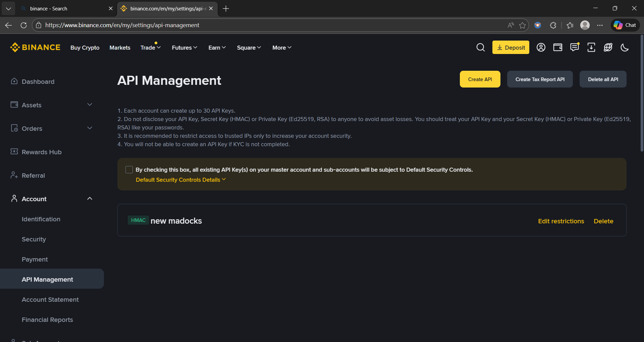
Task: Expand the Default Security Controls Details
Action: pos(180,180)
